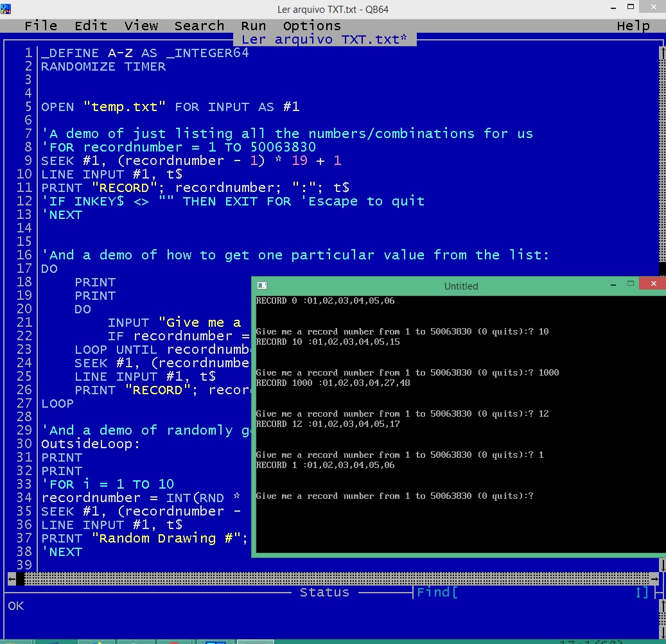The height and width of the screenshot is (644, 666).
Task: Open the Options menu
Action: click(x=312, y=26)
